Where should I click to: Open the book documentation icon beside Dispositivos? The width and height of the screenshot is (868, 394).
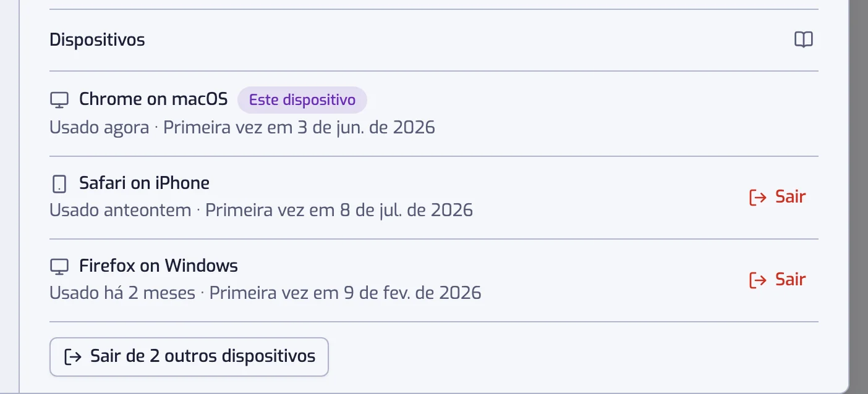pos(803,40)
